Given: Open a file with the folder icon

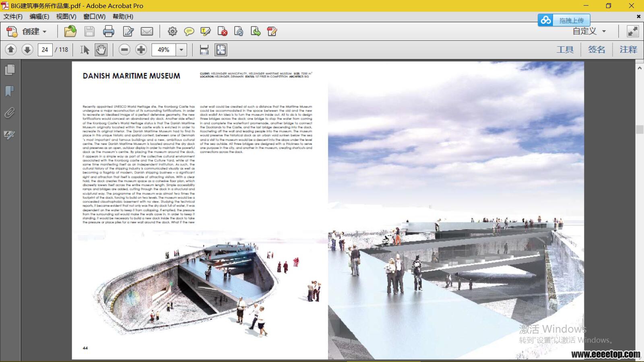Looking at the screenshot, I should [x=70, y=31].
